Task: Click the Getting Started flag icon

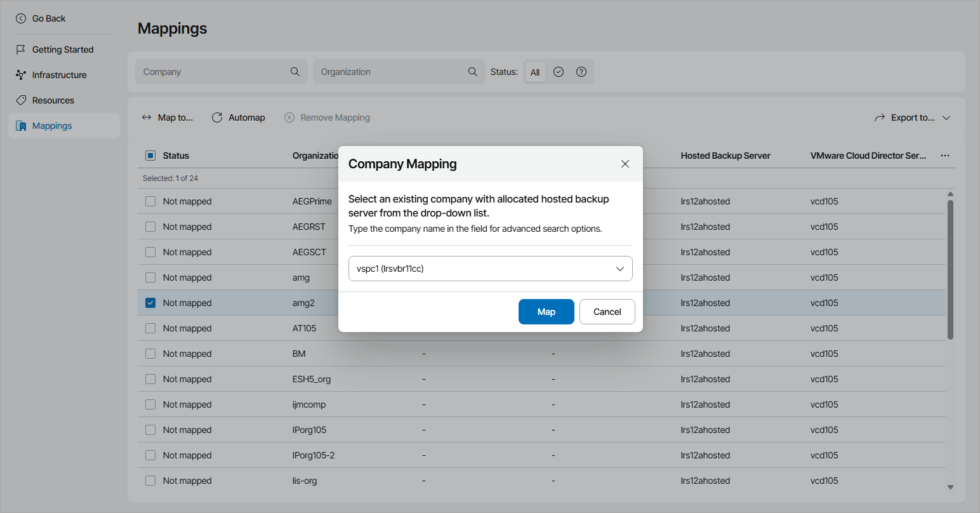Action: (x=21, y=50)
